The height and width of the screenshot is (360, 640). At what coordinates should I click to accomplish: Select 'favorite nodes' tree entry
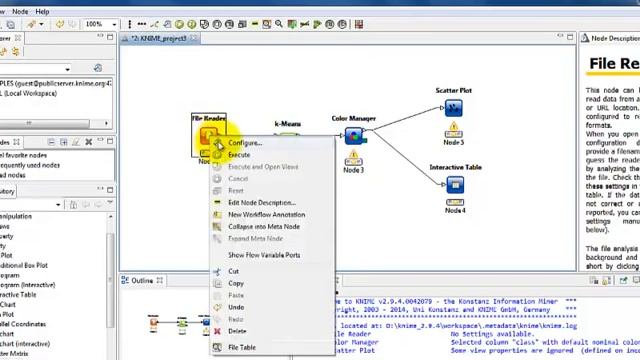pos(23,155)
